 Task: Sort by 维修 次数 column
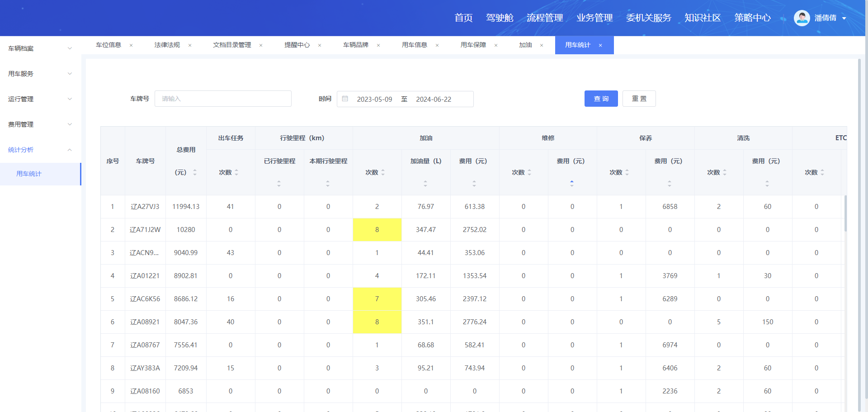click(x=529, y=172)
